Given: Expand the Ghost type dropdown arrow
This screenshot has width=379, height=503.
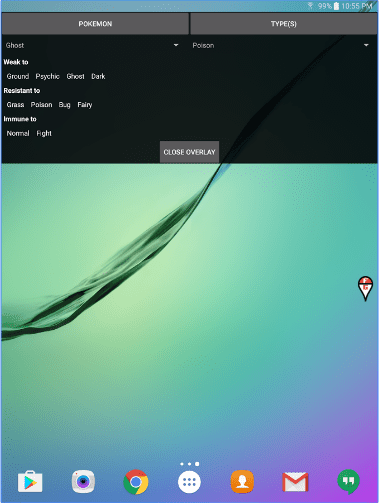Looking at the screenshot, I should coord(176,45).
